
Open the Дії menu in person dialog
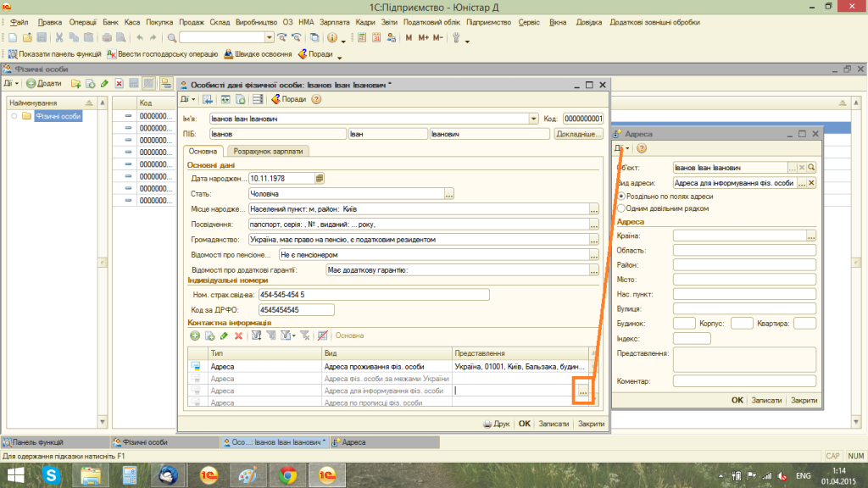187,100
